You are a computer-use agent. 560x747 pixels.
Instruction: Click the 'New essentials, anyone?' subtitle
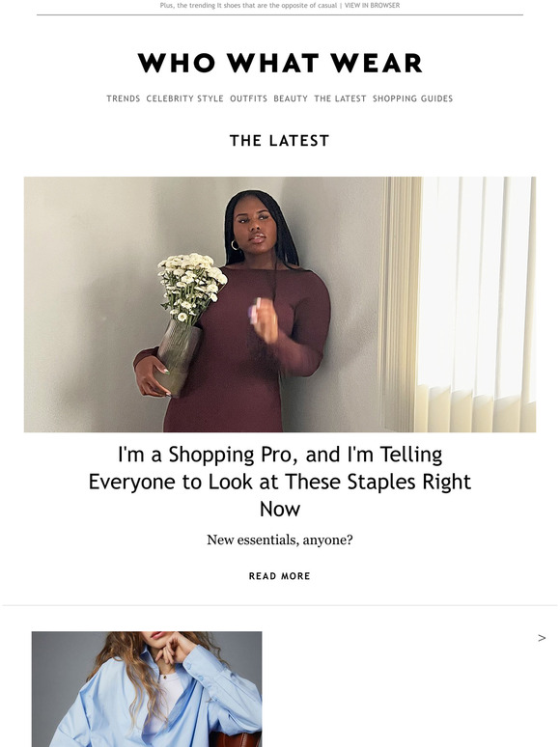(x=280, y=540)
